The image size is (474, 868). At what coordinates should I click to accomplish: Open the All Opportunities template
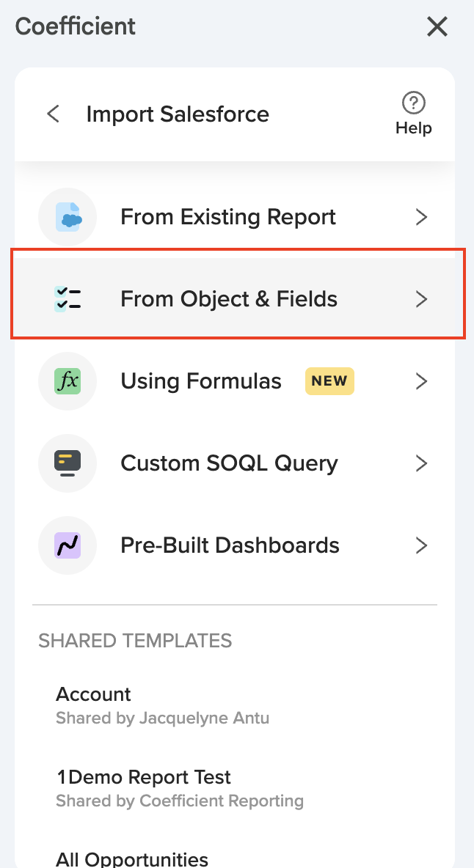coord(132,858)
